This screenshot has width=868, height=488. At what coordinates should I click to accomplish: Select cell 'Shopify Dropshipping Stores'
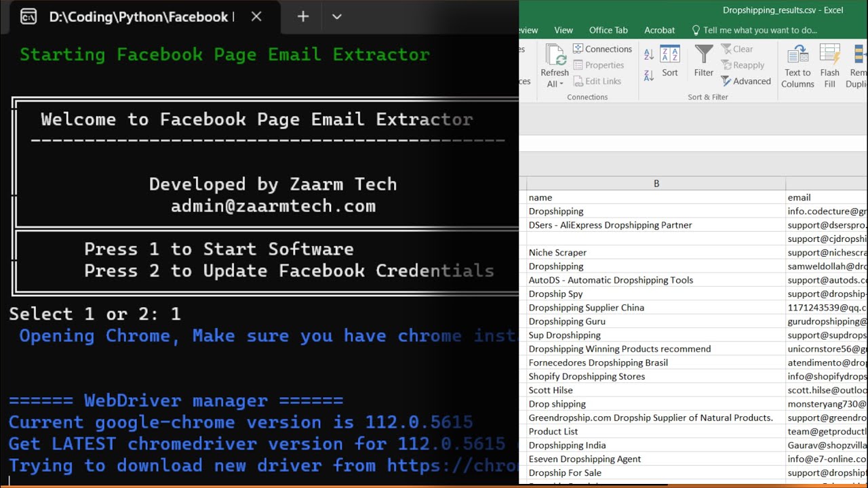[x=656, y=376]
